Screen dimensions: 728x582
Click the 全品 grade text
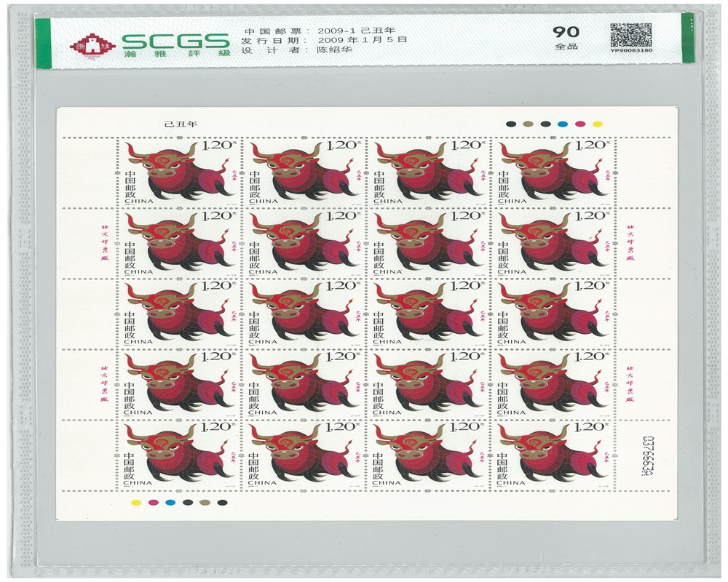561,47
